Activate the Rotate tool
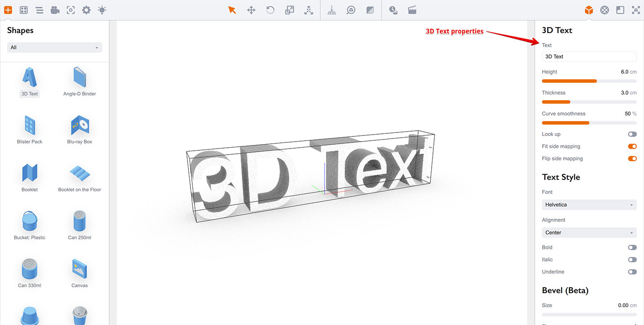The image size is (644, 325). click(270, 10)
